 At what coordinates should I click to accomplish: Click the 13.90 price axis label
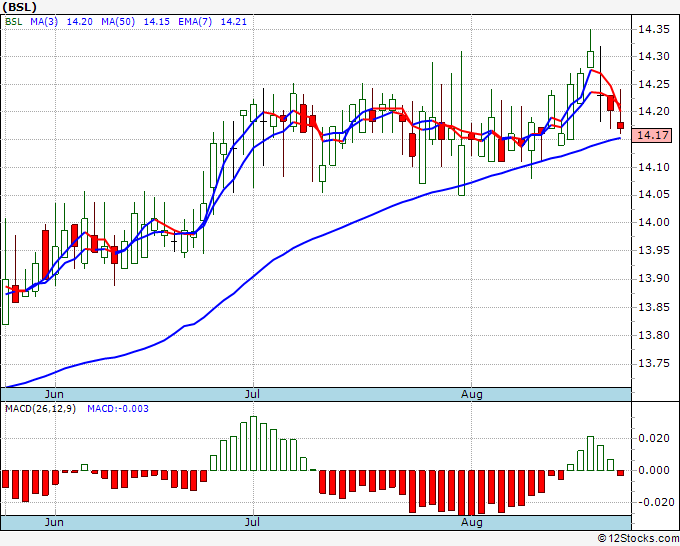[654, 278]
